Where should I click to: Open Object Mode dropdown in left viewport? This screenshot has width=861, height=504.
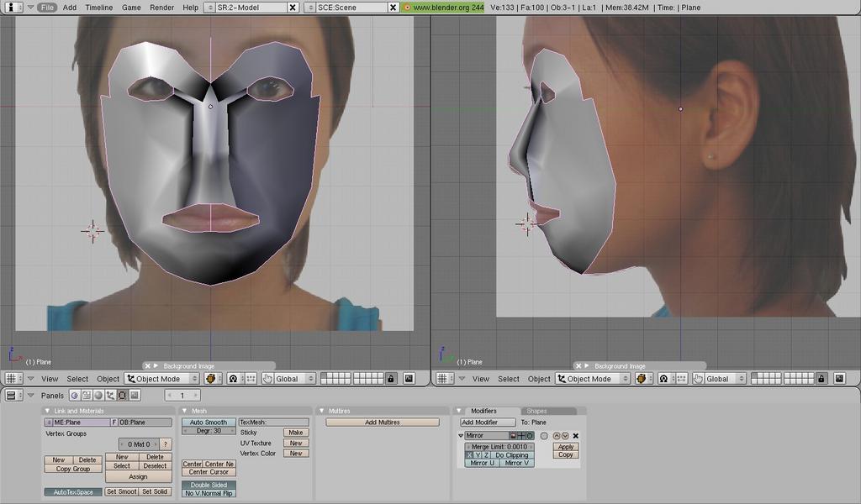point(162,379)
